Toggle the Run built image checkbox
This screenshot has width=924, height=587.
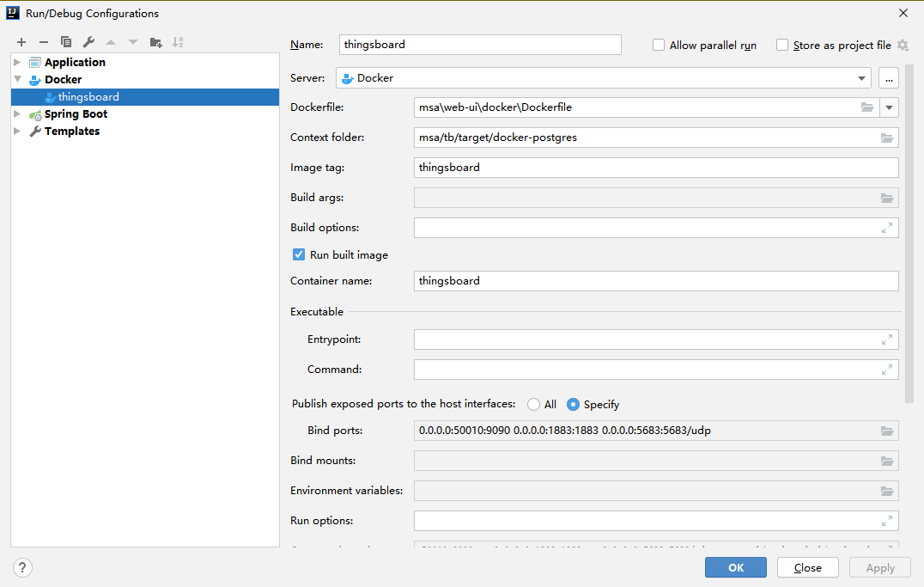tap(299, 254)
